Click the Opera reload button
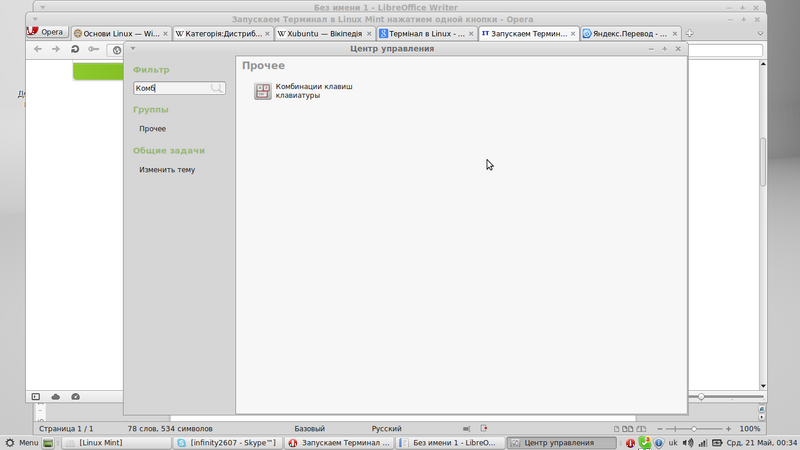This screenshot has height=450, width=800. (75, 49)
